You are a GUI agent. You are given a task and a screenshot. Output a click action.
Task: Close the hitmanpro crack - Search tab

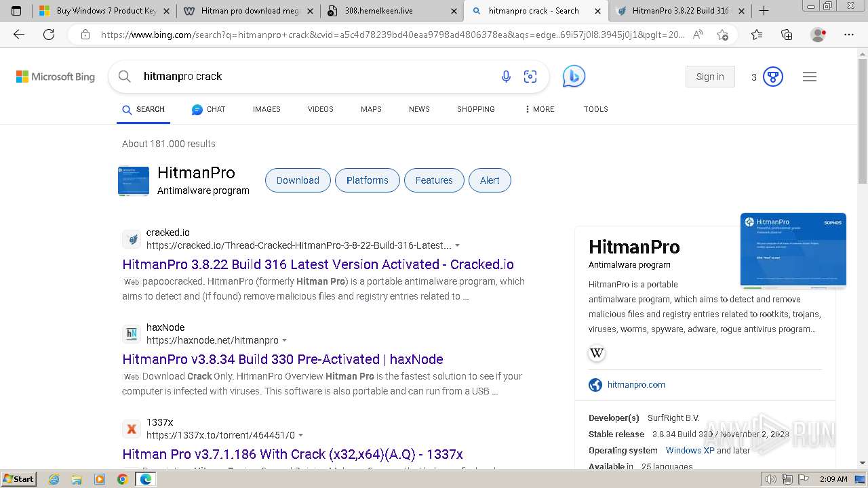[x=598, y=11]
